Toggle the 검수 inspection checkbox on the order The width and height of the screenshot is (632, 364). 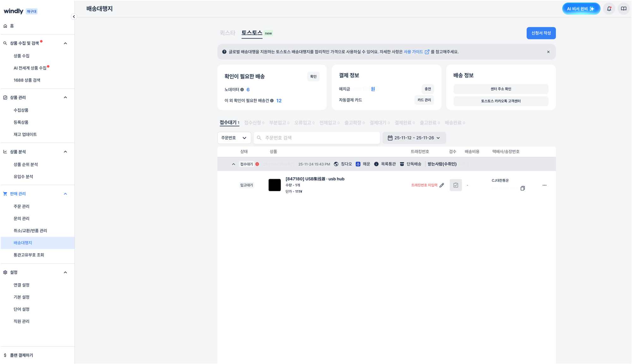tap(456, 185)
